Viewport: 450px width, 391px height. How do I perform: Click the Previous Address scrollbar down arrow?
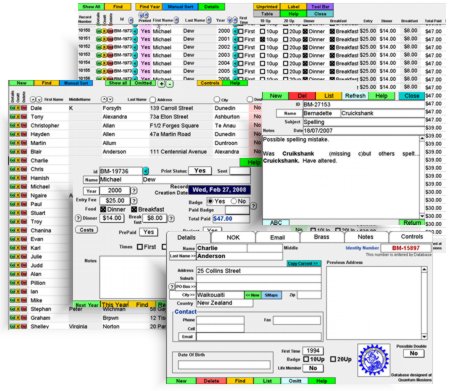click(424, 337)
